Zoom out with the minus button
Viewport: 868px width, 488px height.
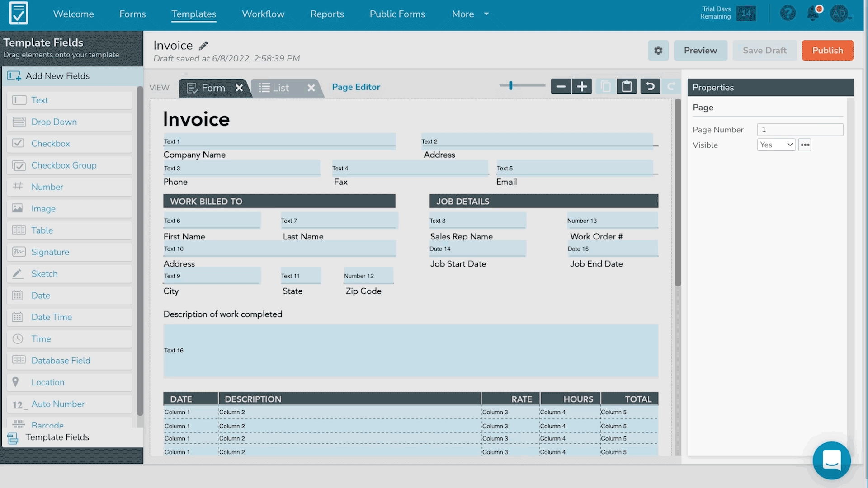(x=561, y=86)
